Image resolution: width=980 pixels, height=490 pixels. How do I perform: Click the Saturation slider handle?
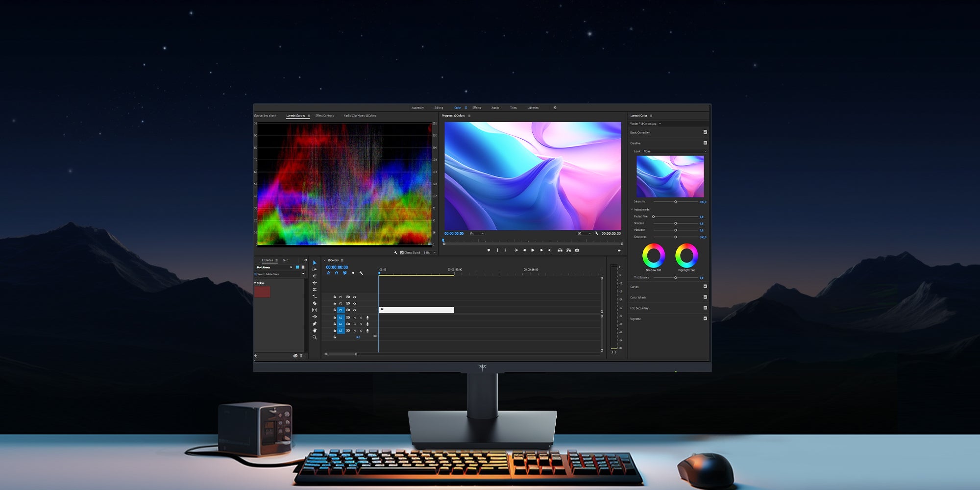pos(675,237)
